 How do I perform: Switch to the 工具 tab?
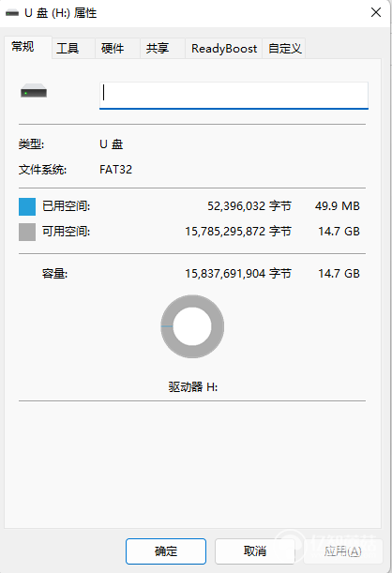pyautogui.click(x=68, y=48)
